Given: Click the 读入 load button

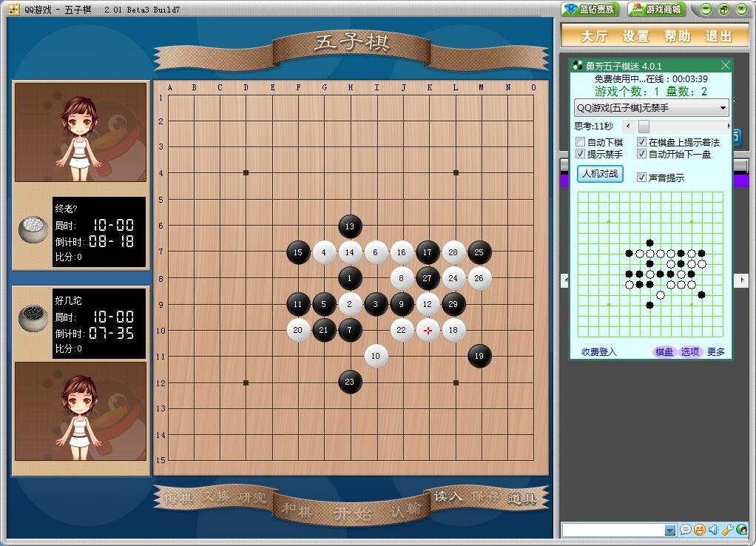Looking at the screenshot, I should 448,496.
